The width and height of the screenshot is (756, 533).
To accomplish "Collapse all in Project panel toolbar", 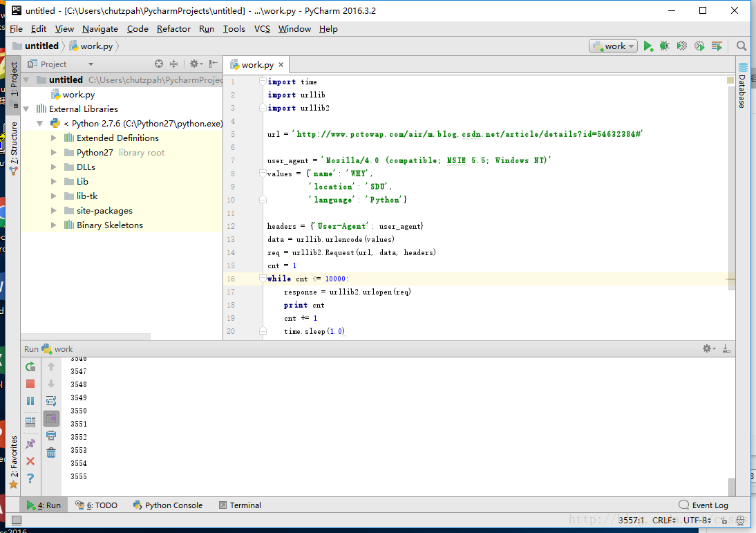I will [x=173, y=64].
